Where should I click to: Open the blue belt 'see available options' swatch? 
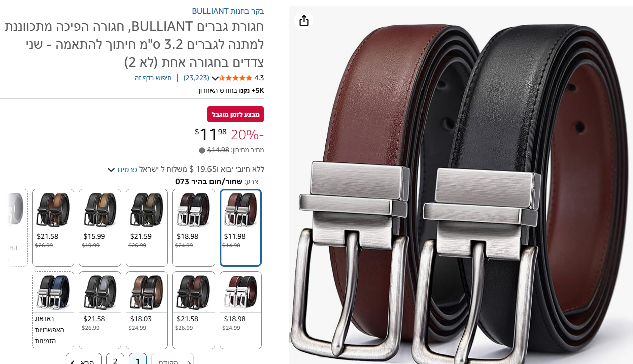tap(53, 310)
